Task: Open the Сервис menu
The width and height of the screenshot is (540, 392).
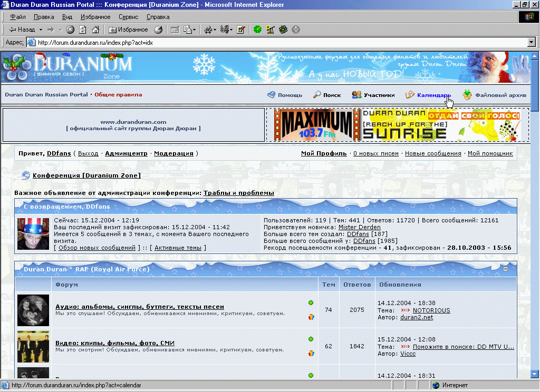Action: coord(129,17)
